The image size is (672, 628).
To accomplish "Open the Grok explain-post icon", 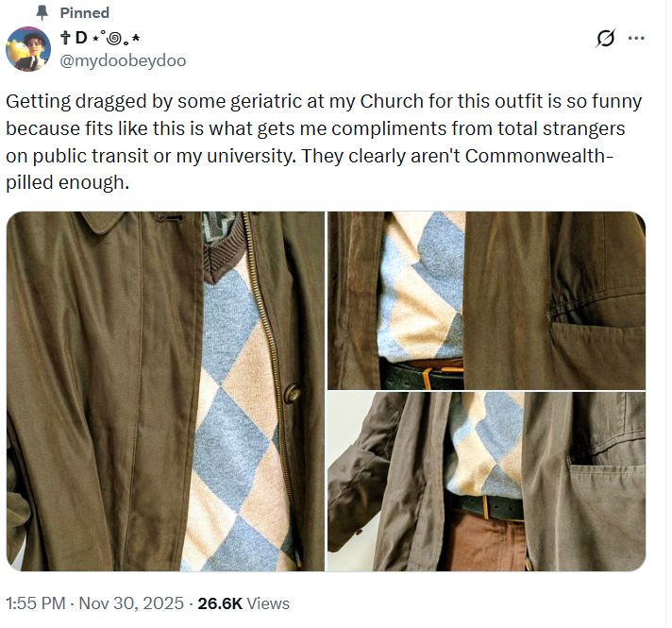I will 606,38.
